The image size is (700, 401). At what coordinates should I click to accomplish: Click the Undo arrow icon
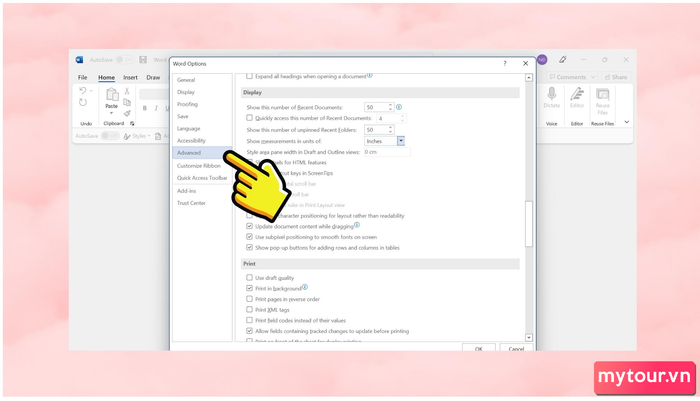[83, 91]
